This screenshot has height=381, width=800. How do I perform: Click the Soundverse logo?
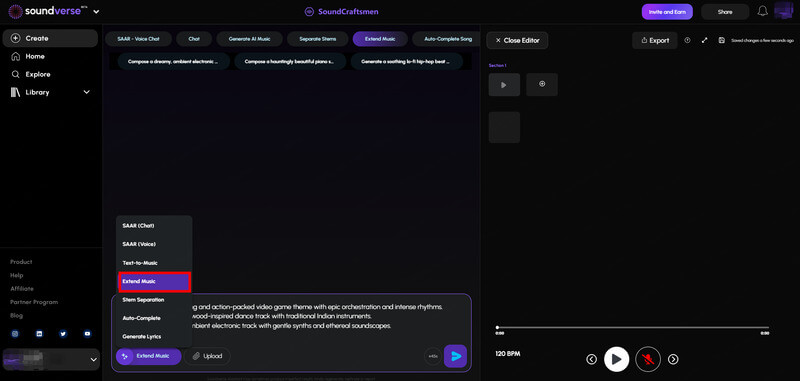(46, 11)
